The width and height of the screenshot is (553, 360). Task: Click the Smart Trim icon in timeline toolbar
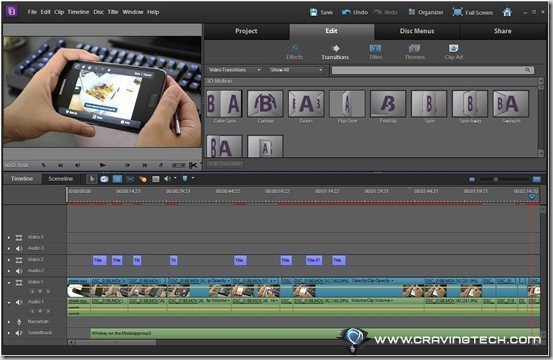(104, 179)
